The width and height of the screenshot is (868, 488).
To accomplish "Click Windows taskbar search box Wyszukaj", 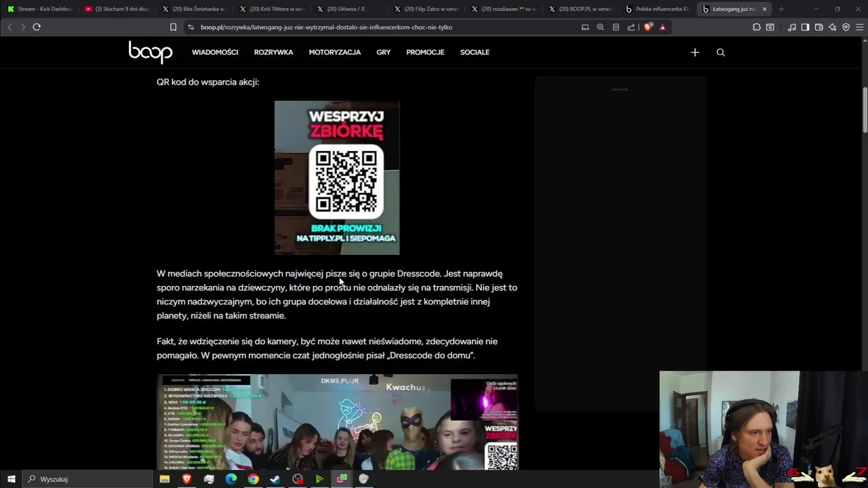I will (87, 479).
